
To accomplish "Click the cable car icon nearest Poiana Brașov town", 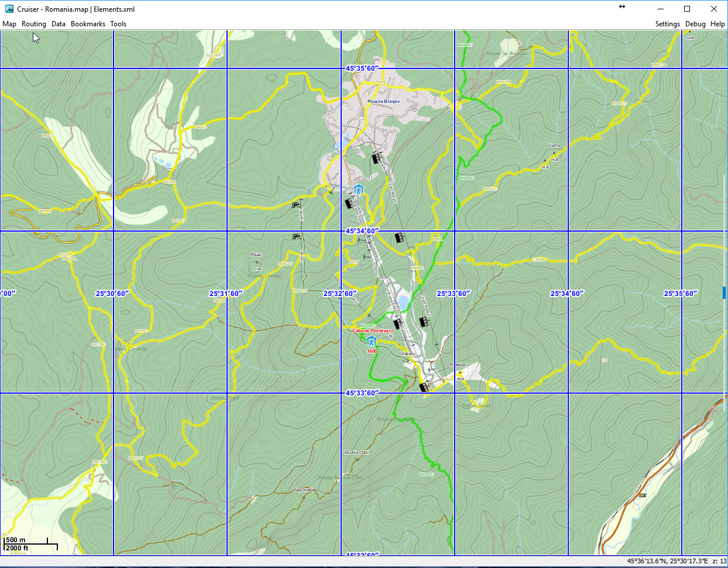I will [376, 158].
